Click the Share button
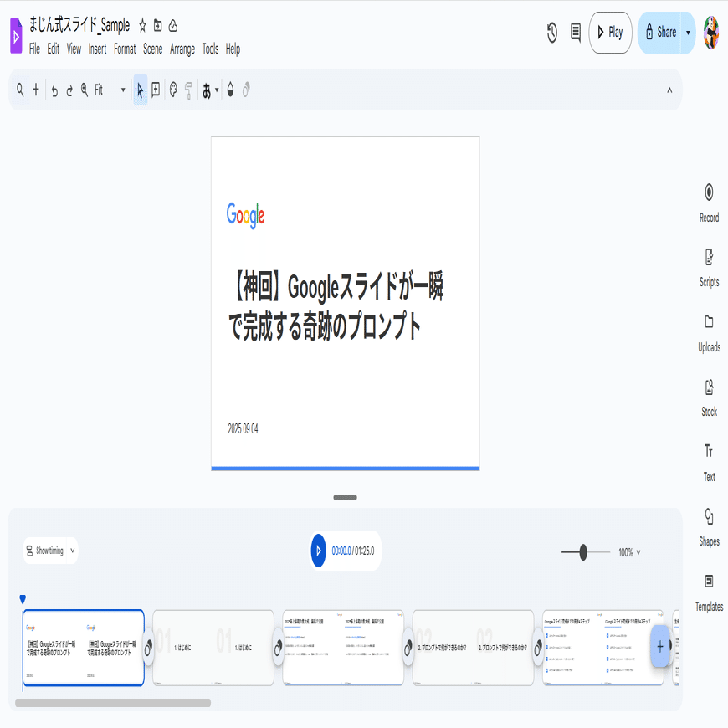728x728 pixels. pos(659,33)
